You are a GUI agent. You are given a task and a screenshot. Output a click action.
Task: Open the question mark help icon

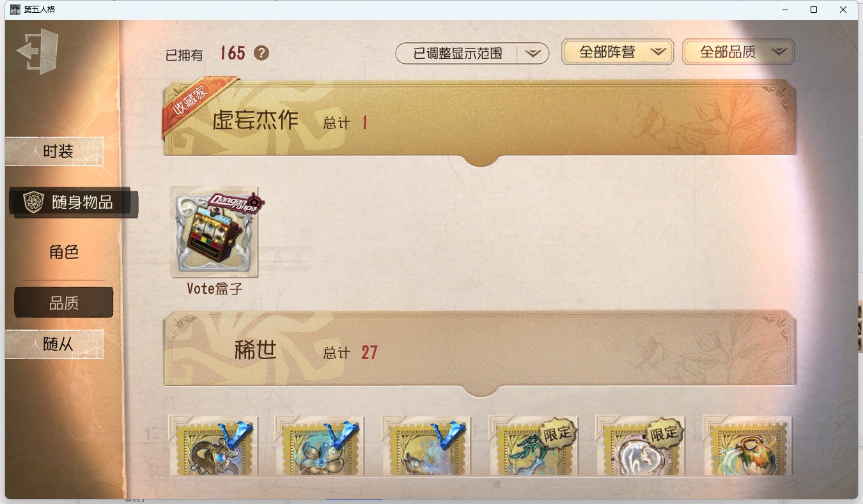(x=261, y=53)
